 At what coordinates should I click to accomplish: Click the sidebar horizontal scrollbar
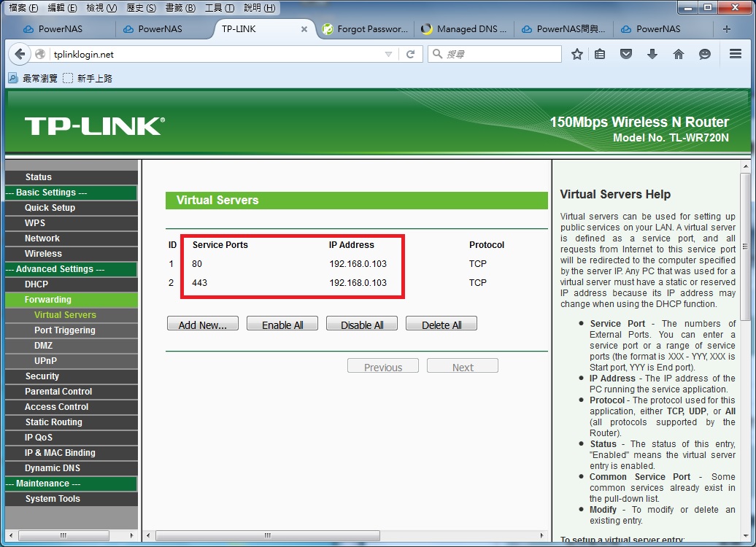click(x=63, y=535)
